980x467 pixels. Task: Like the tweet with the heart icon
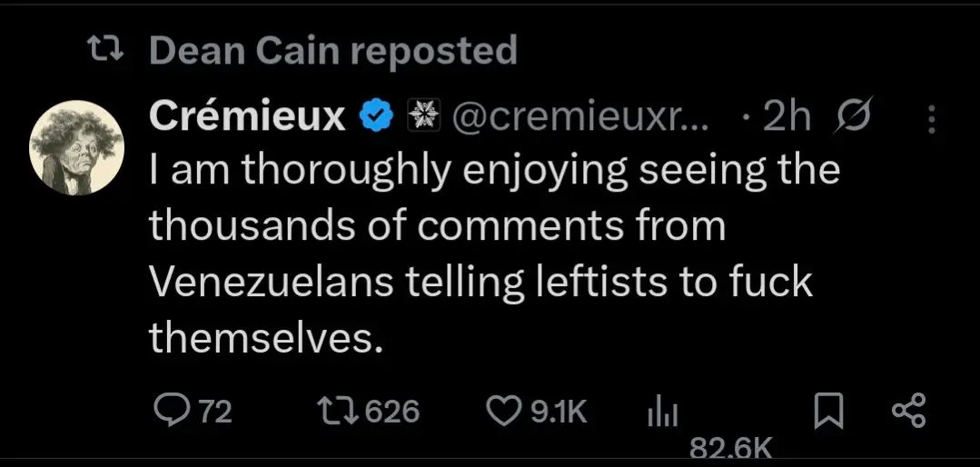point(503,412)
